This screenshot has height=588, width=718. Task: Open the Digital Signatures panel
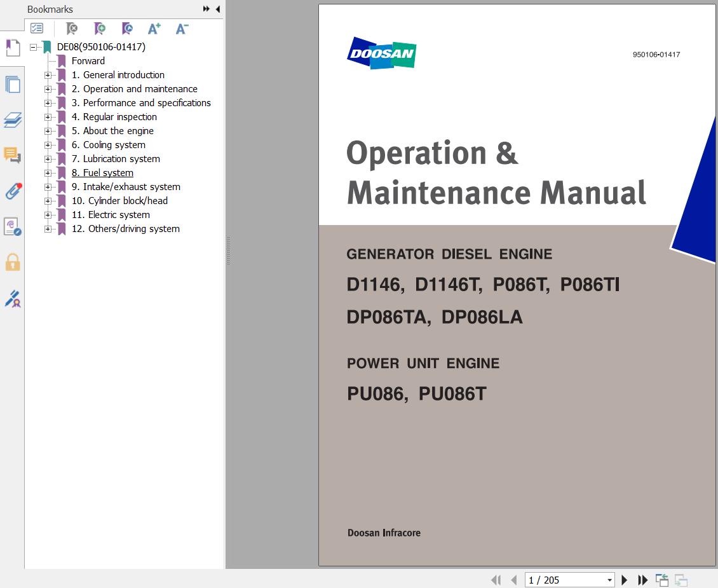13,299
